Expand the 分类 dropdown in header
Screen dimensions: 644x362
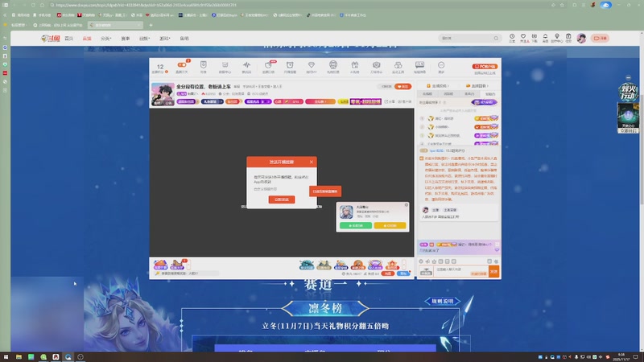[105, 38]
